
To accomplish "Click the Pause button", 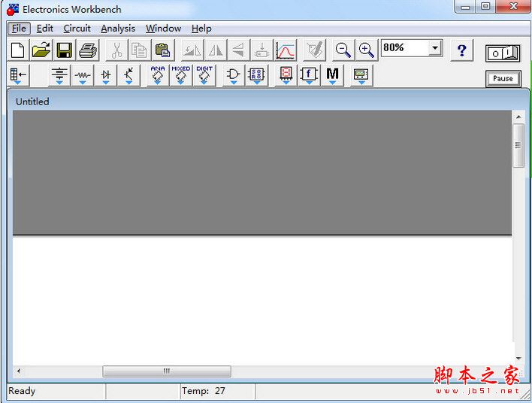I will 503,79.
